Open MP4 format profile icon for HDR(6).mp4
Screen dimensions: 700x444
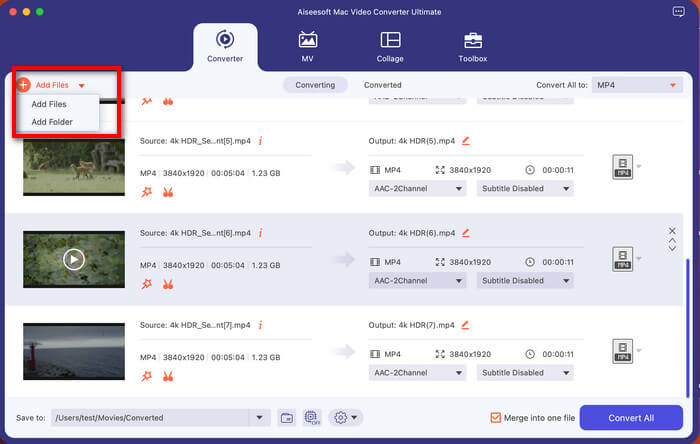coord(622,259)
